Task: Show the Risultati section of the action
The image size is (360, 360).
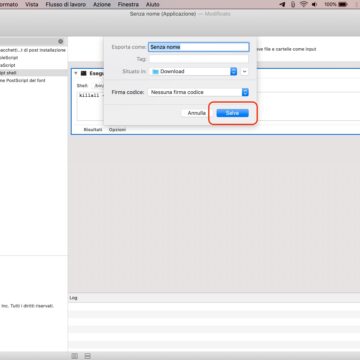Action: click(x=93, y=130)
